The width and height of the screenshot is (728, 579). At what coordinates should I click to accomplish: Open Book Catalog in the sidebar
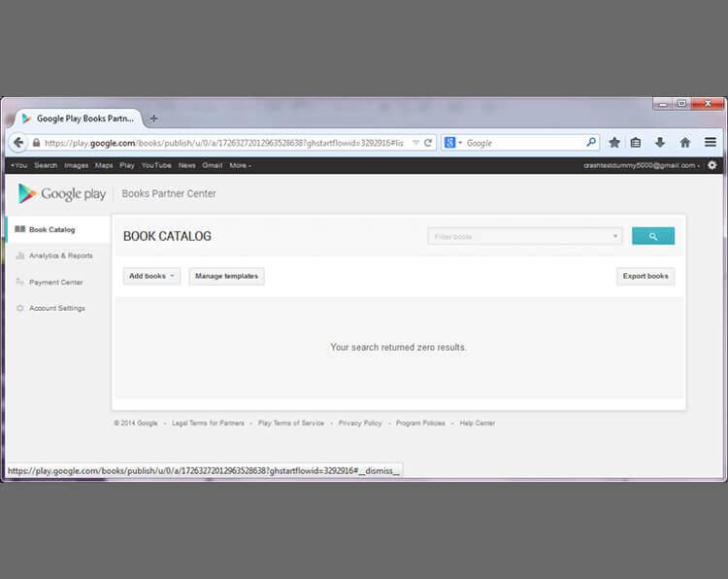[x=58, y=229]
